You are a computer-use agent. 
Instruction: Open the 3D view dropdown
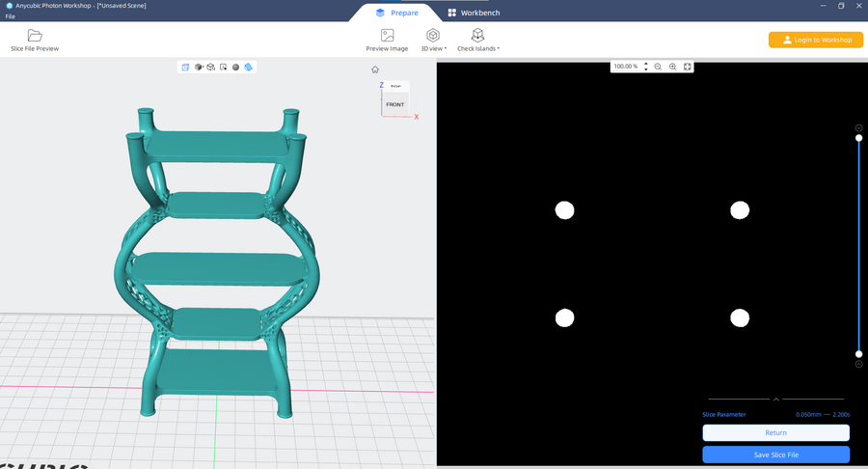(x=433, y=39)
